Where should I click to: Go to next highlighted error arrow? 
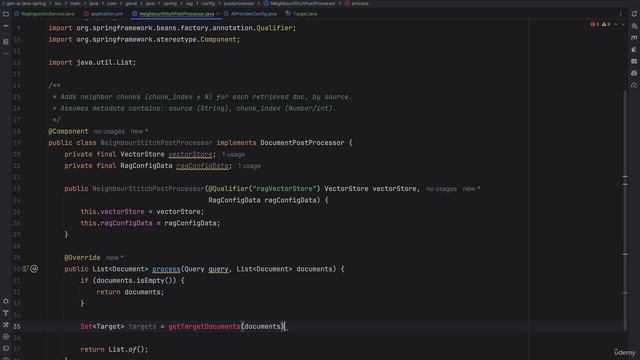click(623, 24)
